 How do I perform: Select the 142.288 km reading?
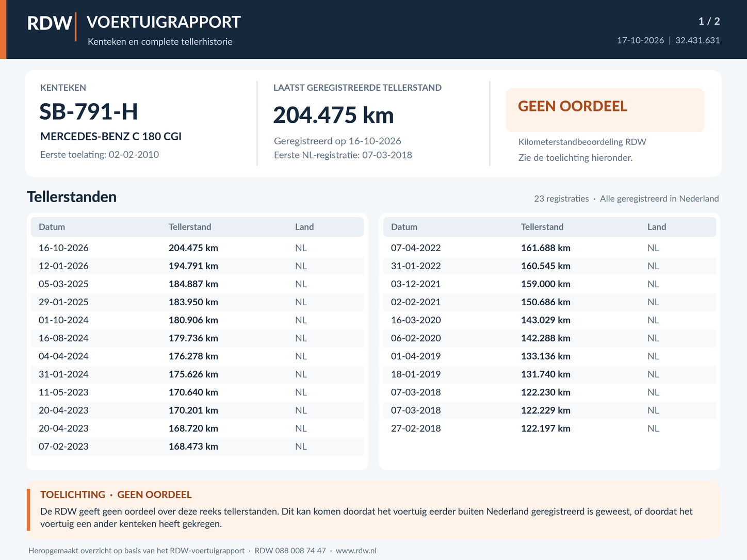[546, 338]
